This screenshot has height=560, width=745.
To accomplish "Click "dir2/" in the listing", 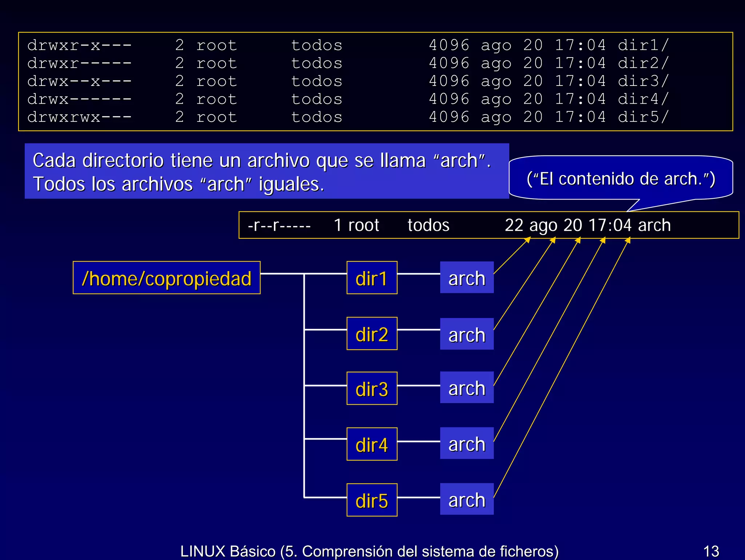I will click(643, 63).
